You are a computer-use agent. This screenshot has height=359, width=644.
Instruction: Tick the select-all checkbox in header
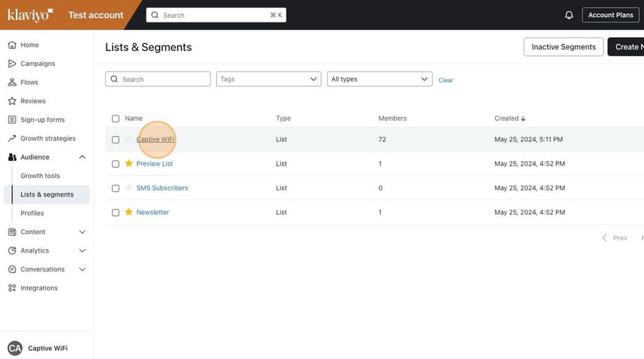115,119
